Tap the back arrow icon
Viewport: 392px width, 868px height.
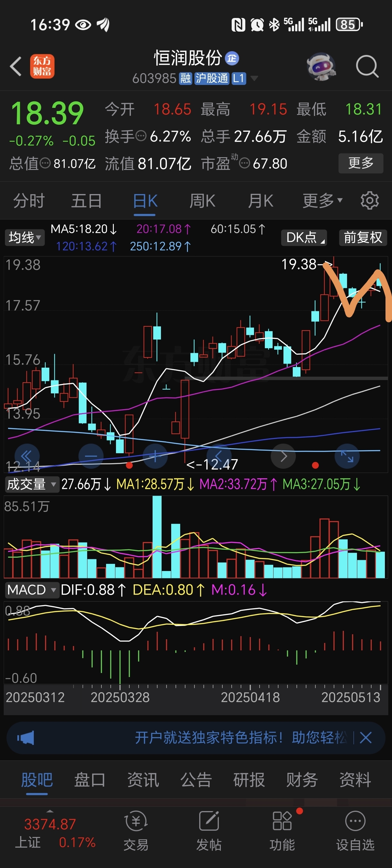[16, 66]
